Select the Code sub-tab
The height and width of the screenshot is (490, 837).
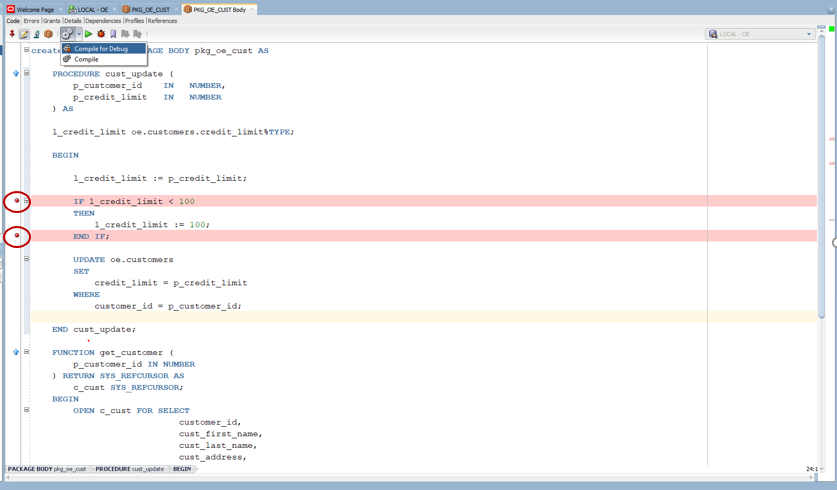click(13, 21)
